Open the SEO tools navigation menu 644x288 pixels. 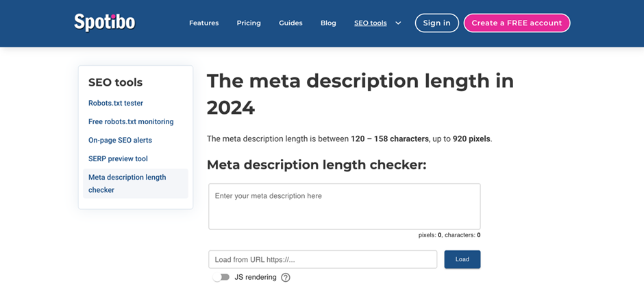tap(370, 23)
